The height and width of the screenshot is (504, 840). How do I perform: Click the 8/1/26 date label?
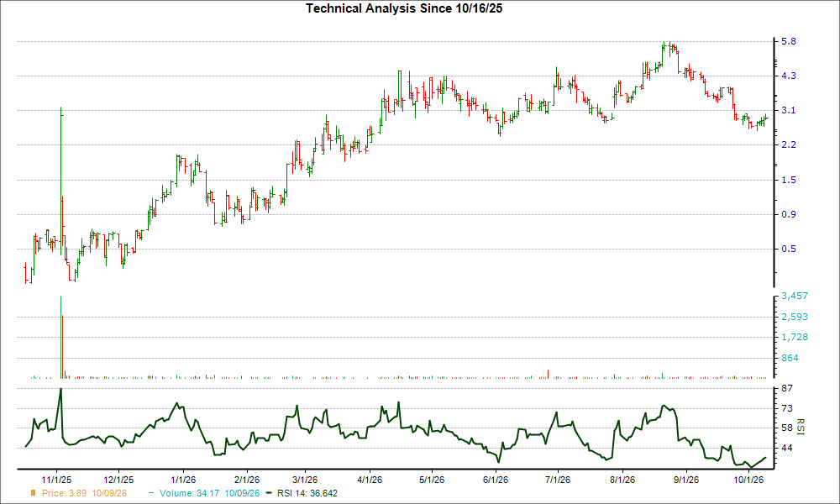(x=622, y=480)
